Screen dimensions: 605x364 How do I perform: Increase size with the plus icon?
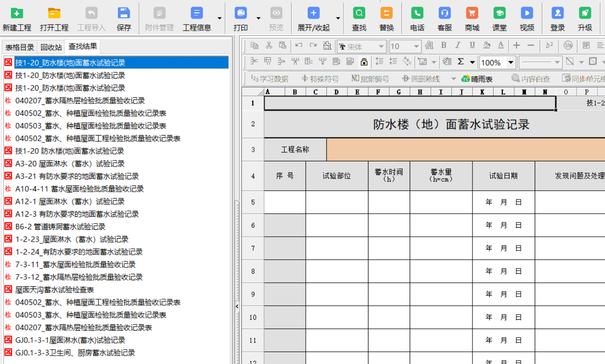(x=517, y=45)
